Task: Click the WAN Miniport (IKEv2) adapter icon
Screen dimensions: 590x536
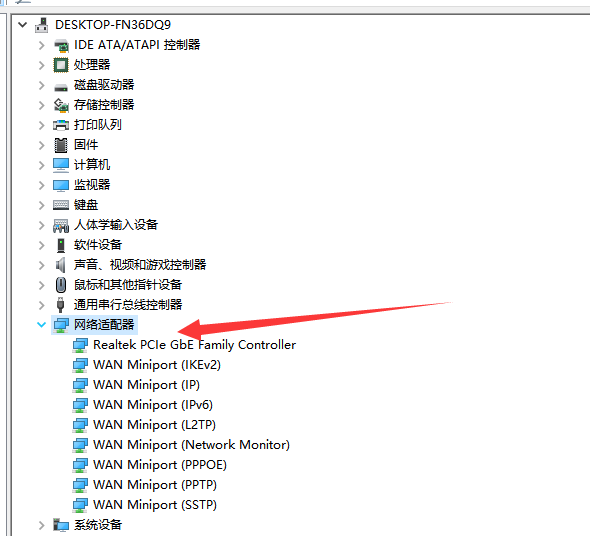Action: [80, 365]
